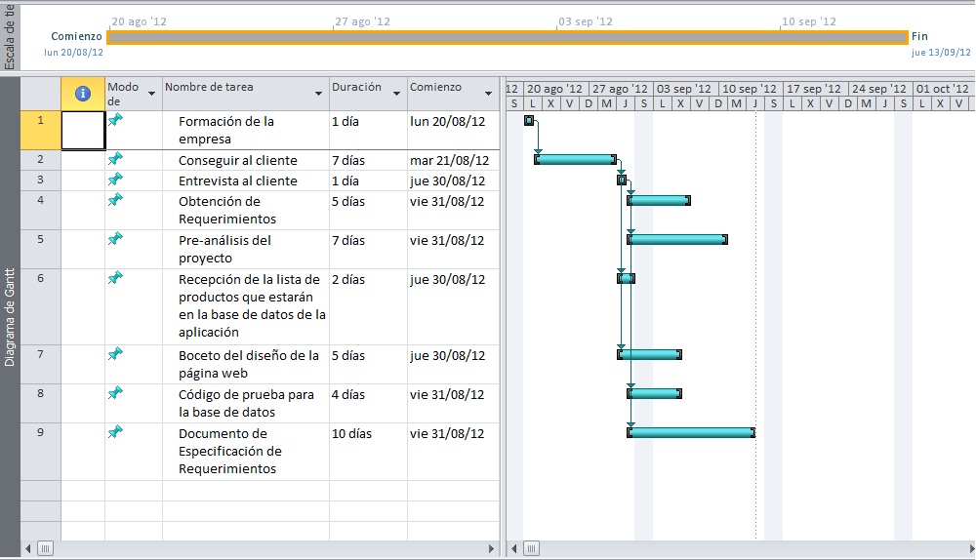Select Gantt bar for Obtención de Requerimientos
The image size is (976, 560).
point(659,200)
